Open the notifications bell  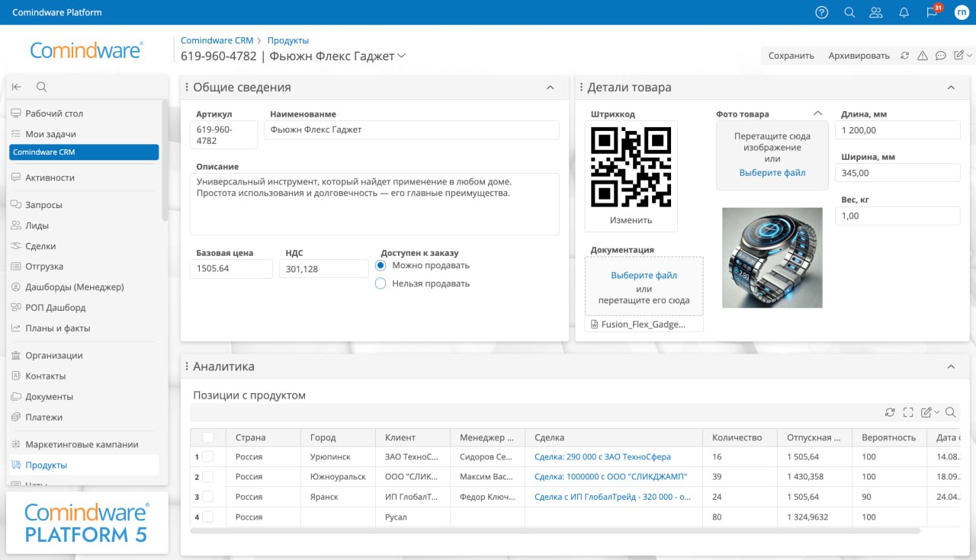tap(904, 12)
